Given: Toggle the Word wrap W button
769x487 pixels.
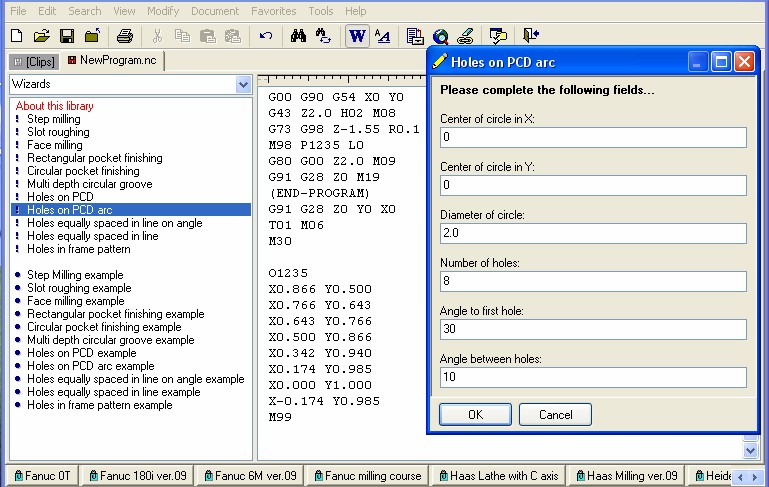Looking at the screenshot, I should 357,36.
